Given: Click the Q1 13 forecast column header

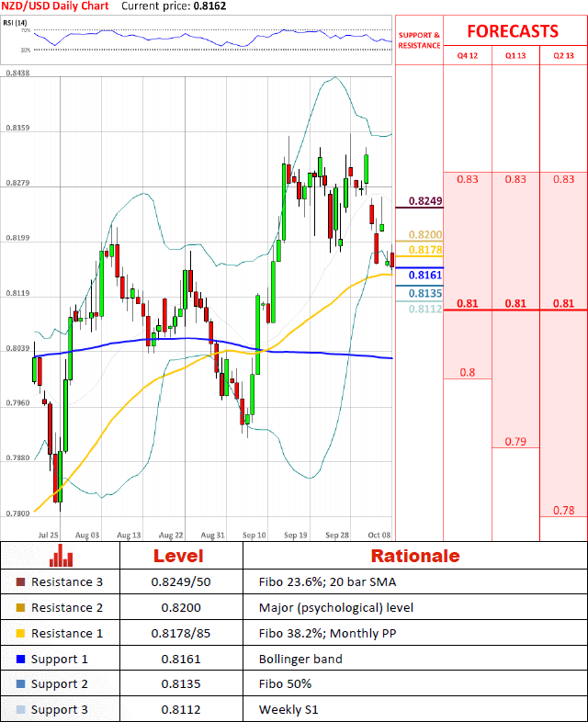Looking at the screenshot, I should click(515, 56).
